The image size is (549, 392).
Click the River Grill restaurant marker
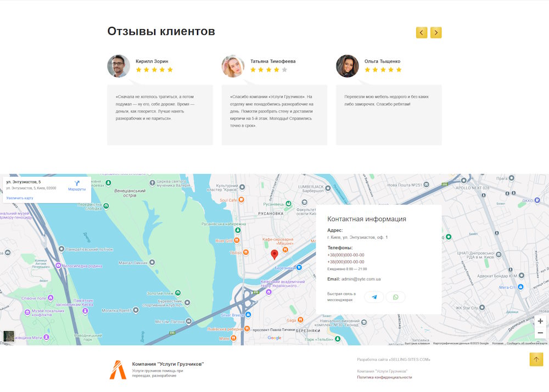click(x=237, y=240)
